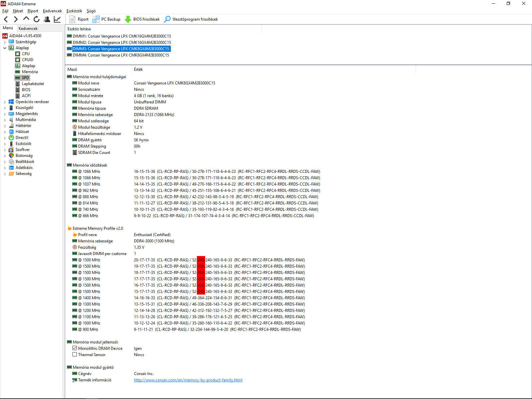Click the Beállítások tree icon
The width and height of the screenshot is (532, 399).
click(x=11, y=162)
